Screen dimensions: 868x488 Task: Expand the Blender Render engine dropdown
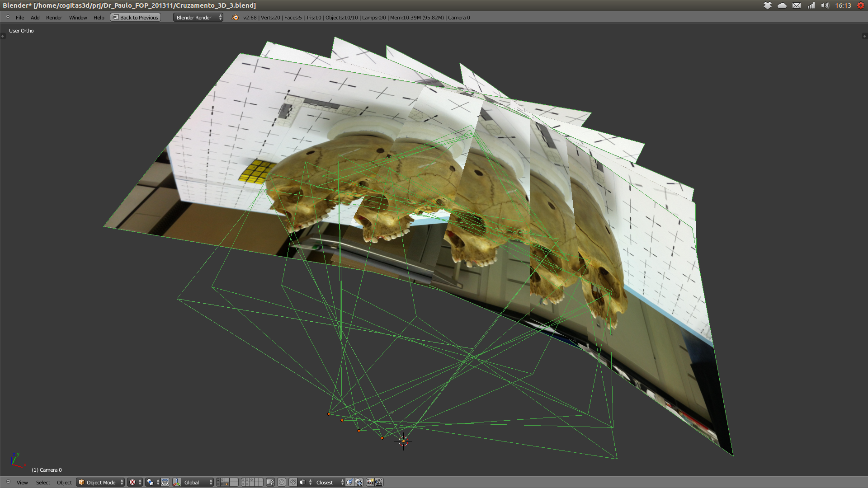(x=198, y=17)
